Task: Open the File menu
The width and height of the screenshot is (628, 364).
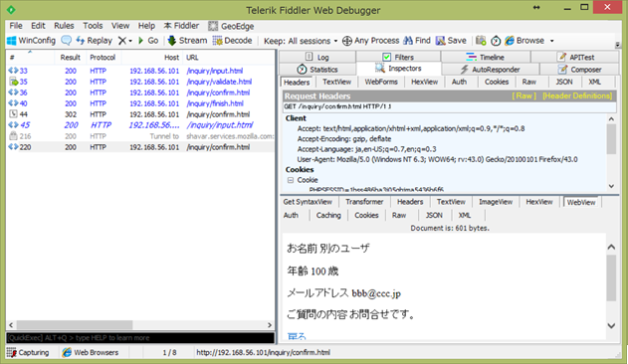Action: pyautogui.click(x=16, y=26)
